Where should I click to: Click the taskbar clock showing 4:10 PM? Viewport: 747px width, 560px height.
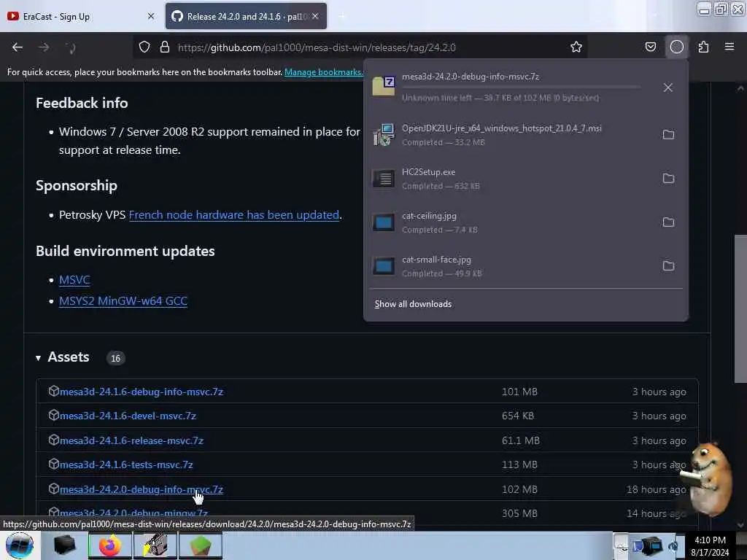[710, 546]
